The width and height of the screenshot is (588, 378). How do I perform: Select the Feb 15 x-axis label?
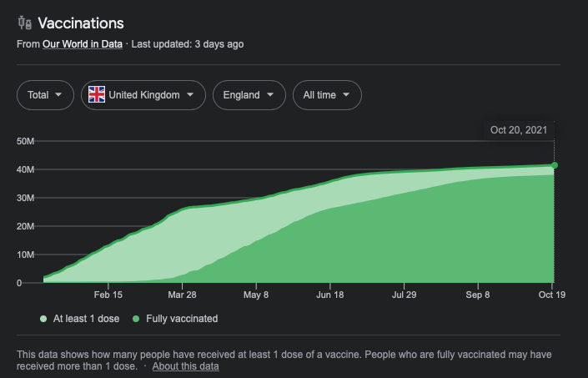pos(108,295)
